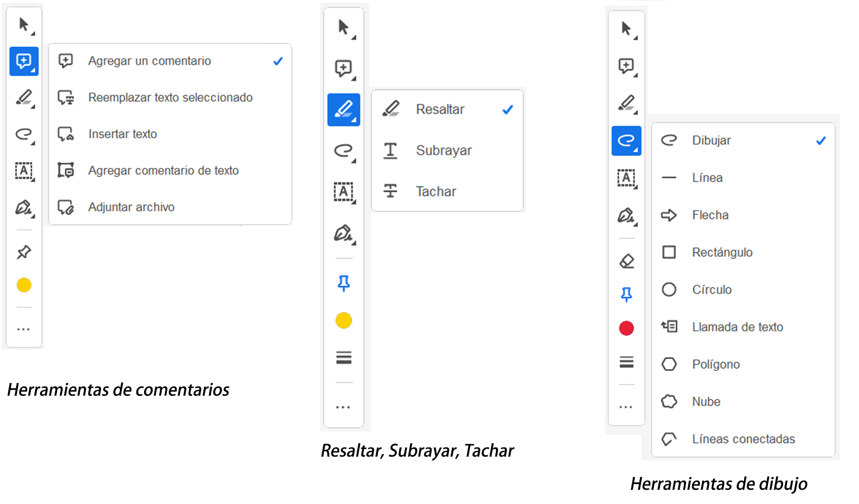
Task: Activate the pin tool in middle toolbar
Action: [x=343, y=282]
